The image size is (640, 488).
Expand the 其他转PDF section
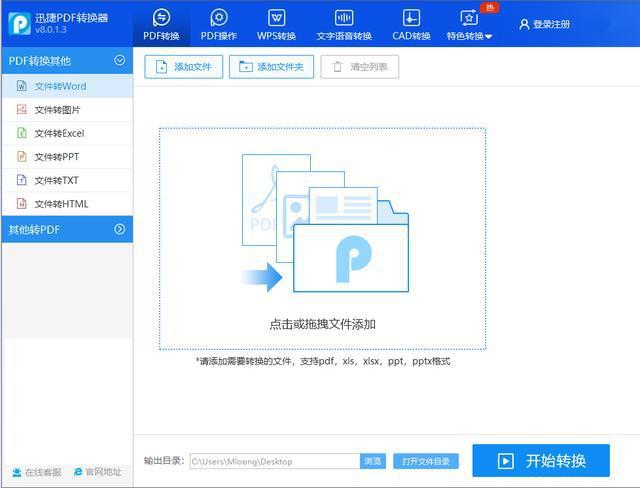120,229
